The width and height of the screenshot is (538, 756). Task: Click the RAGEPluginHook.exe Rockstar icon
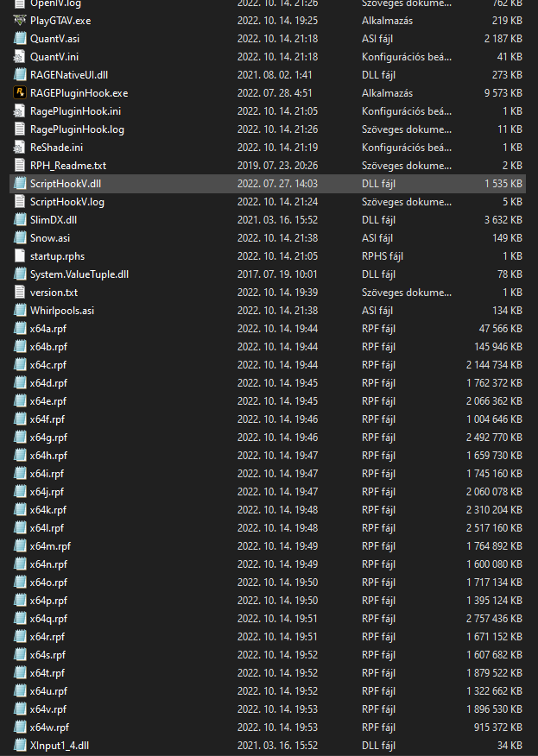tap(20, 93)
